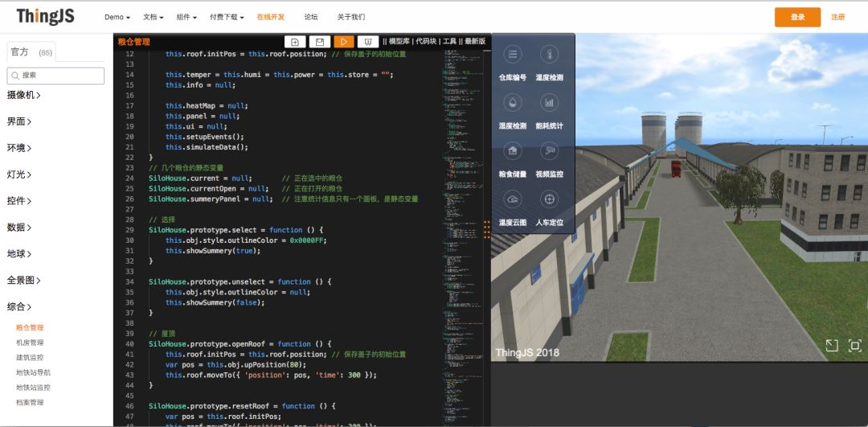Click the 温度检测 thermometer icon
This screenshot has height=427, width=868.
[549, 54]
